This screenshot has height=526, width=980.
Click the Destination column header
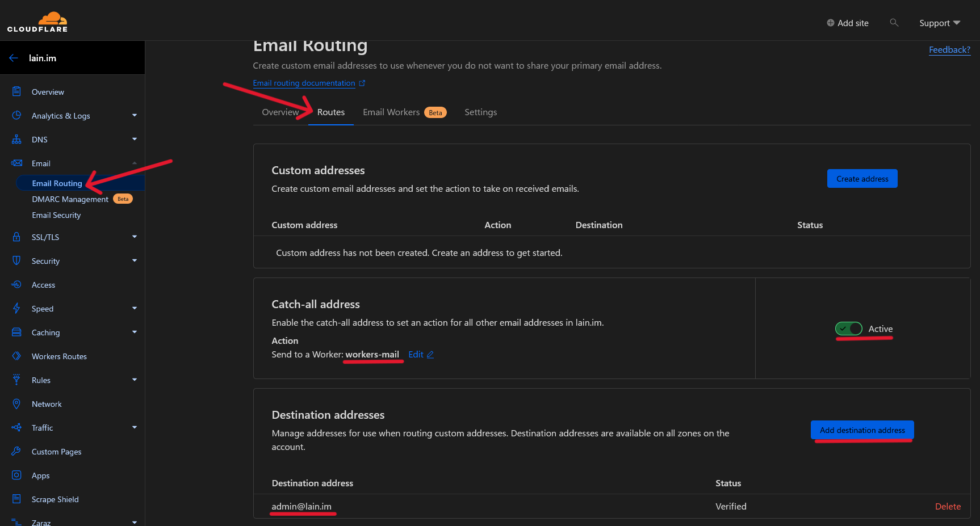(599, 225)
